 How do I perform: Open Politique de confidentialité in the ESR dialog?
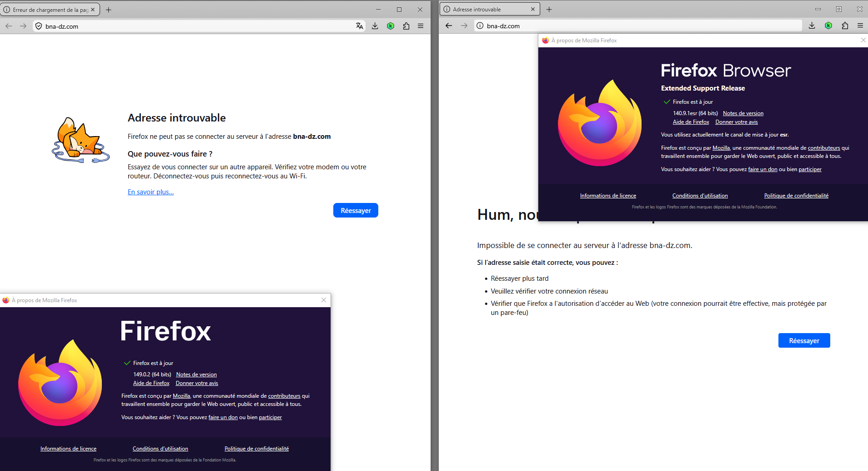coord(796,196)
